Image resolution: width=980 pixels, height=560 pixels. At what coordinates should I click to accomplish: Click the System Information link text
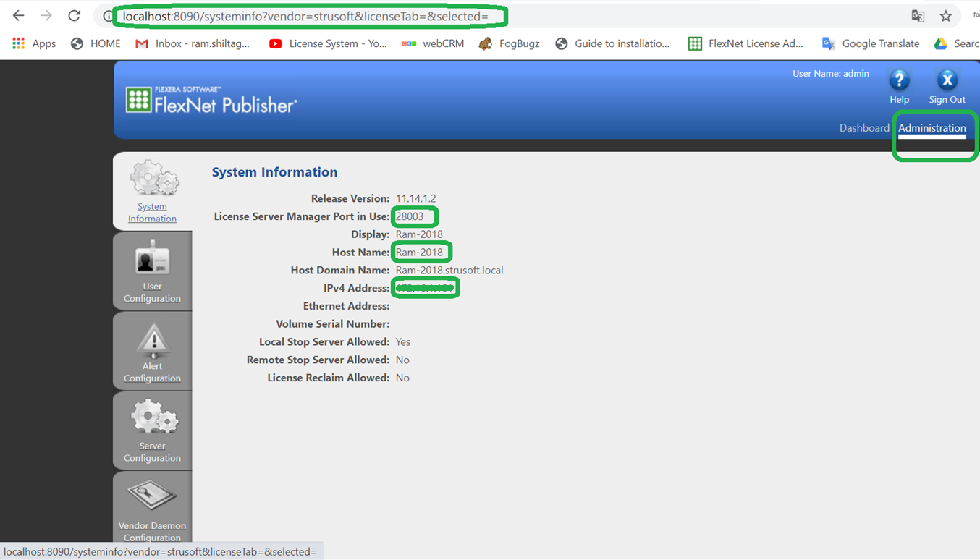tap(152, 213)
